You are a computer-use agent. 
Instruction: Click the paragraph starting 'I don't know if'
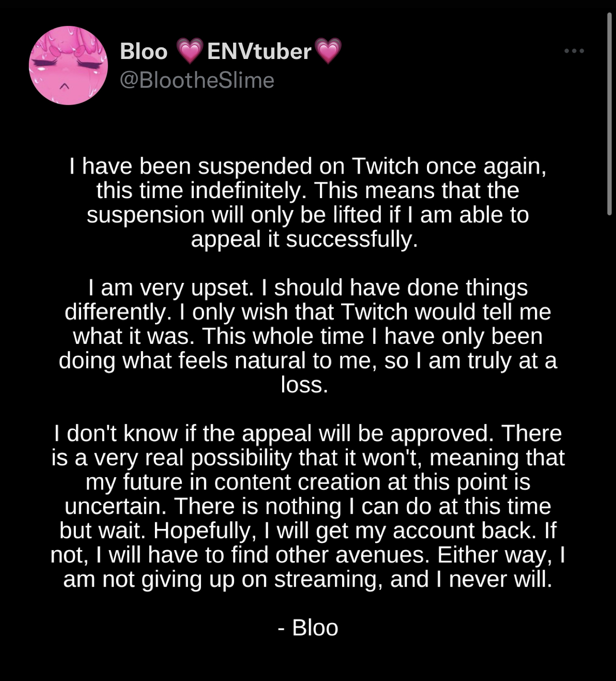308,506
